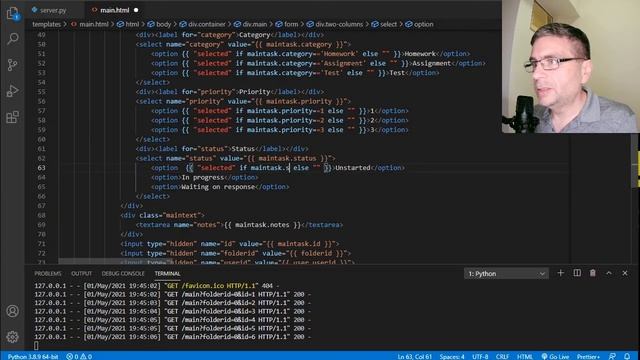640x360 pixels.
Task: Open the Accounts icon in activity bar
Action: (13, 311)
